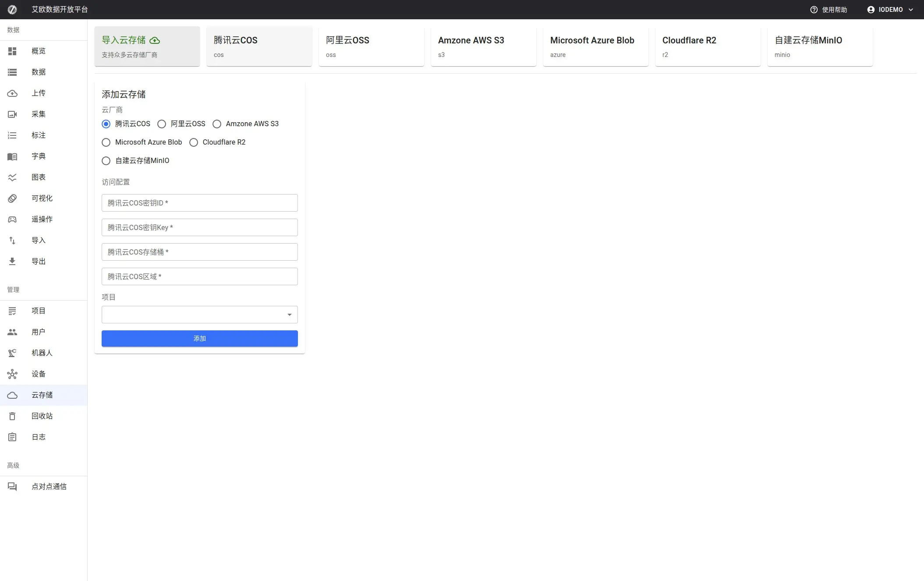Click the 采集 camera icon in sidebar

click(12, 114)
